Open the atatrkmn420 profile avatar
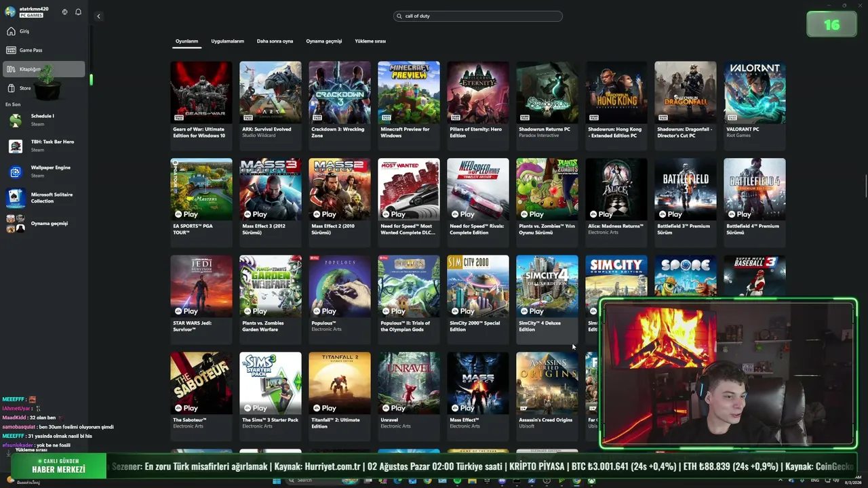Screen dimensions: 868x488 point(10,12)
